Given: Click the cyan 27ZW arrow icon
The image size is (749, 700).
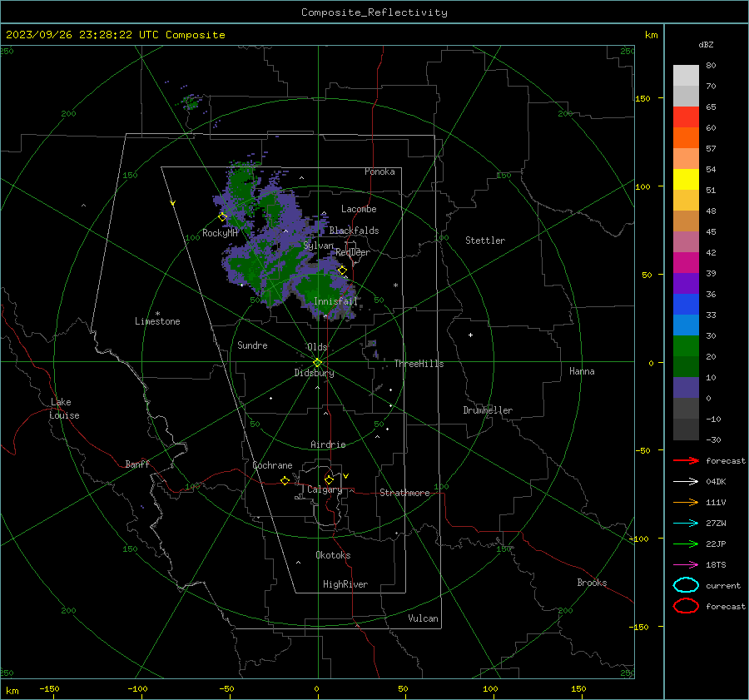Looking at the screenshot, I should [x=686, y=524].
